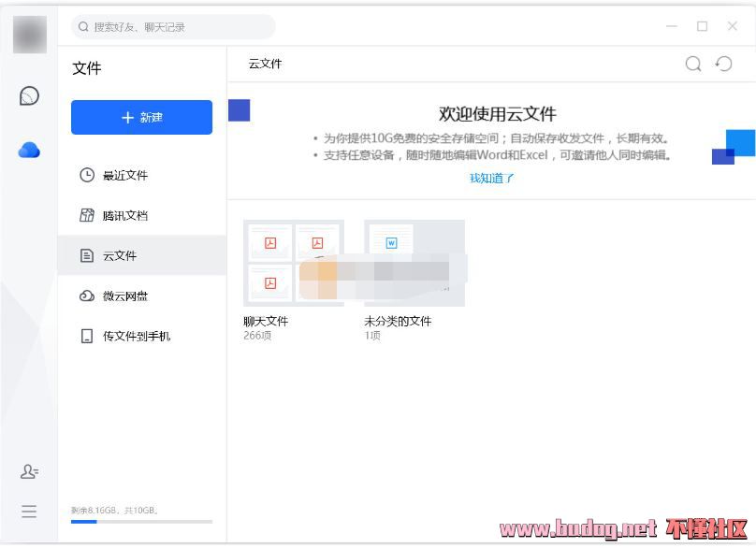Click the 新建 new file button

[142, 117]
